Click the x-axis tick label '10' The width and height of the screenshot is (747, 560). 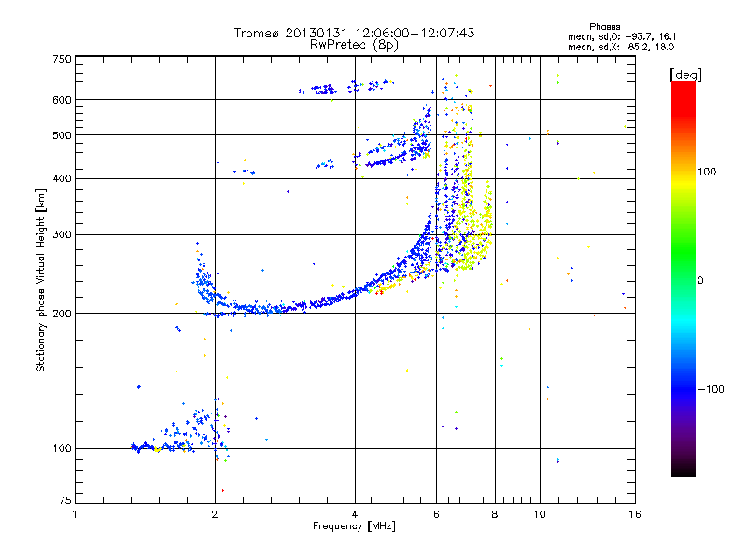point(540,514)
